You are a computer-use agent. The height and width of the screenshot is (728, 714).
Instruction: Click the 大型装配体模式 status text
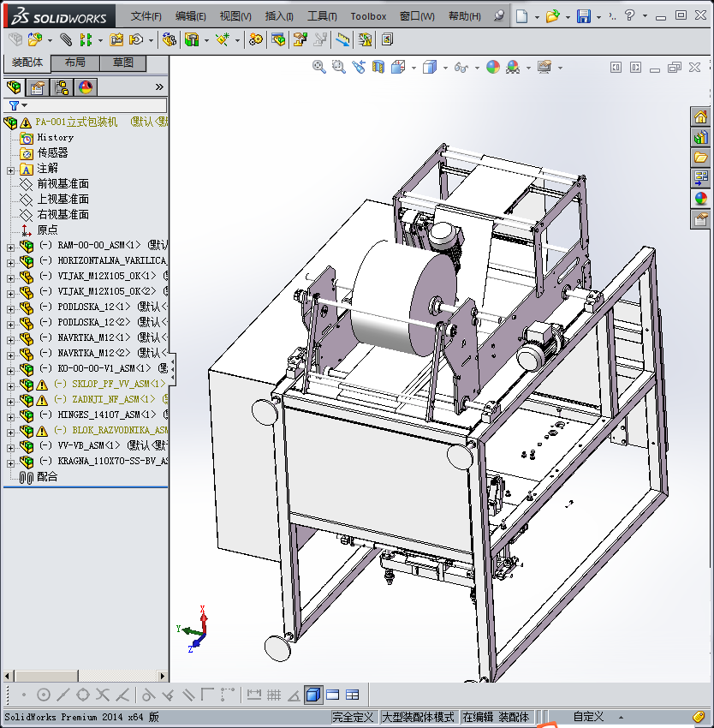click(418, 717)
